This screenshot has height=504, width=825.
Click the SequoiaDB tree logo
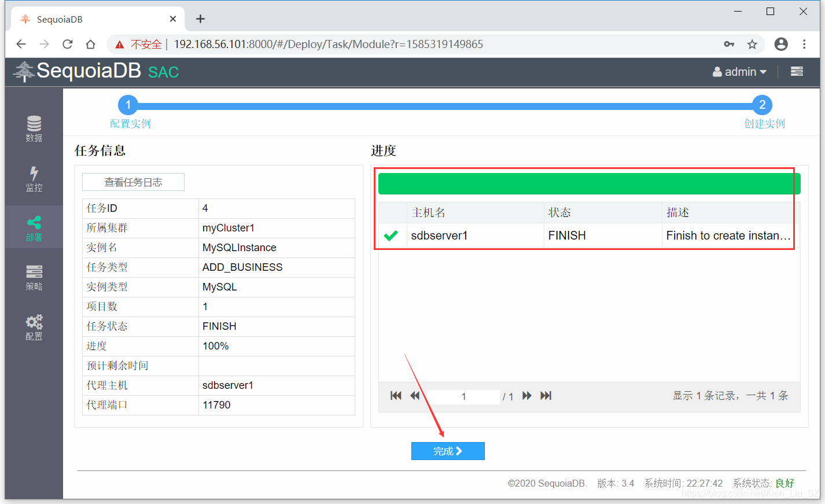24,71
